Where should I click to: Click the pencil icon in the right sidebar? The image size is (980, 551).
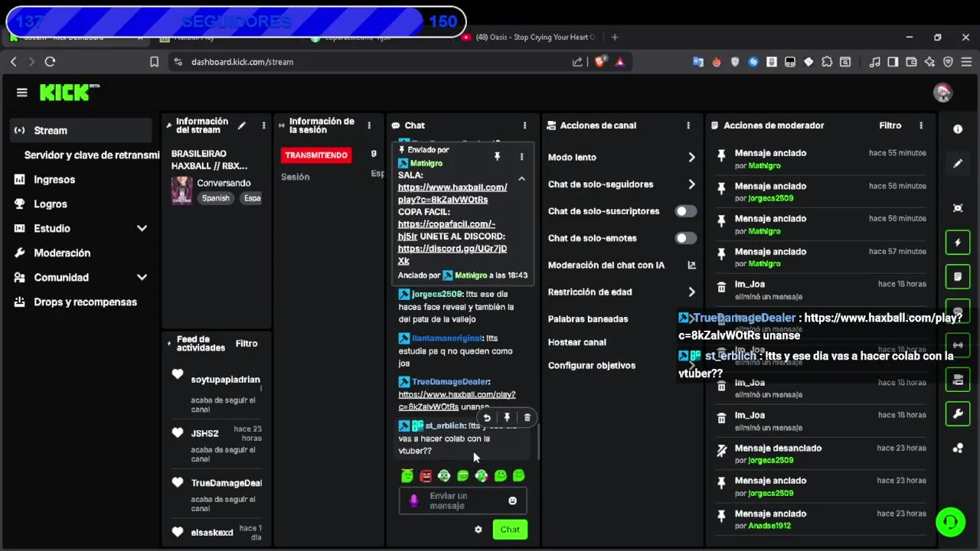coord(958,163)
